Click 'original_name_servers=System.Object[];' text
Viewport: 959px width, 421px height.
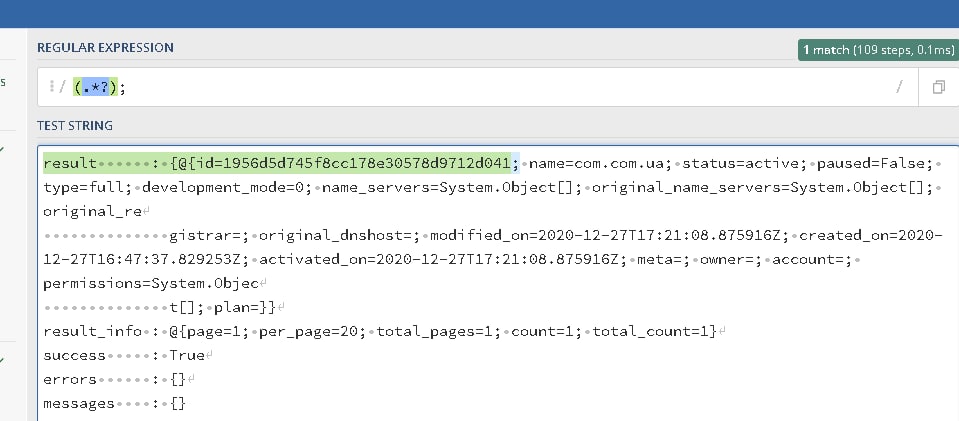click(x=763, y=187)
